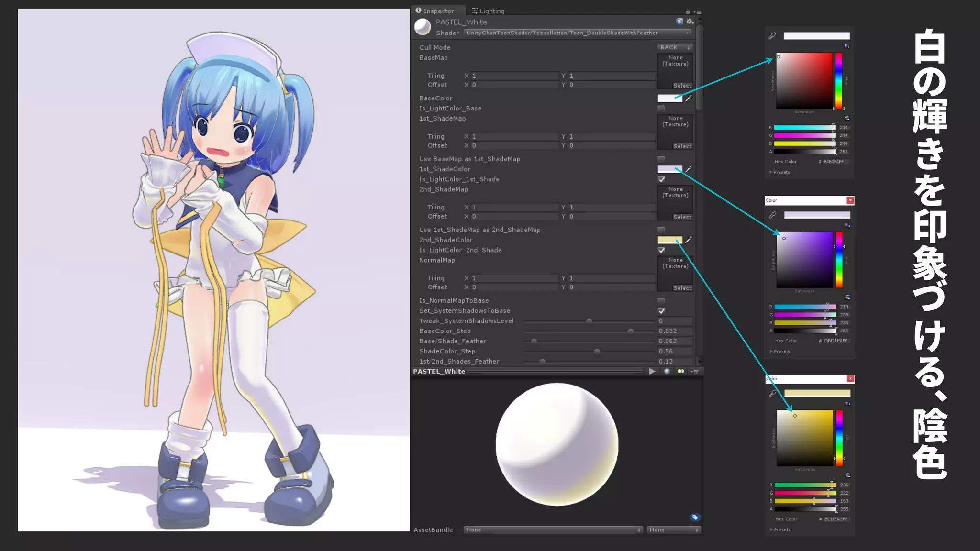Click the BaseColor eyedropper icon

click(x=689, y=99)
